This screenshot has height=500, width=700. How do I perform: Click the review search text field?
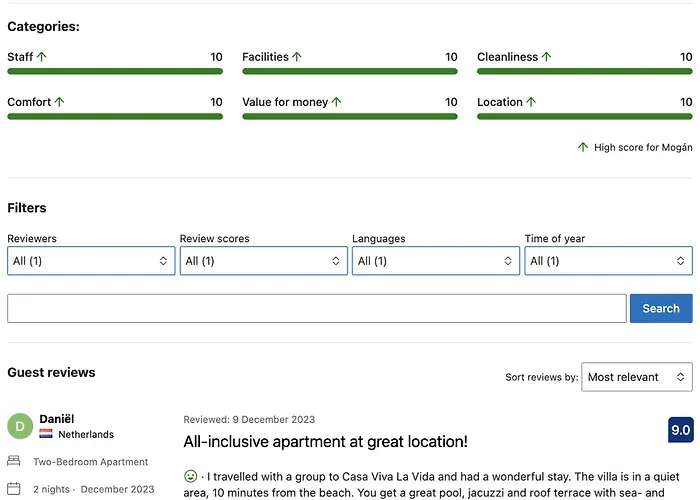pyautogui.click(x=317, y=308)
